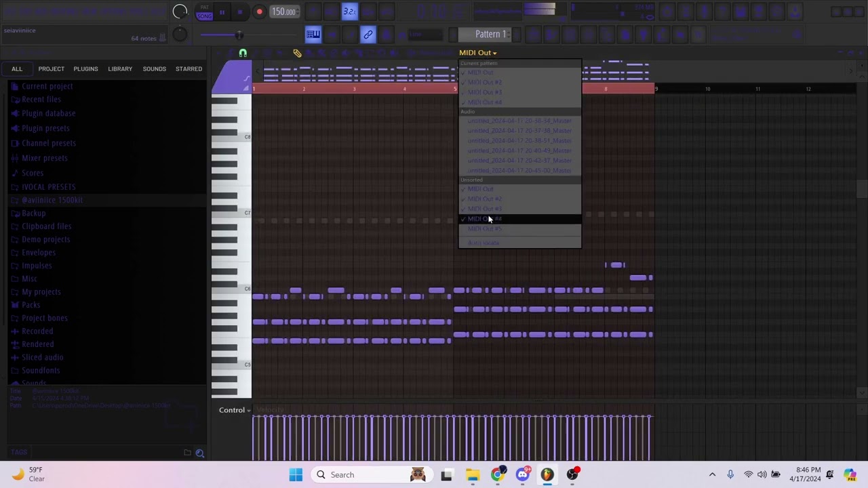This screenshot has height=488, width=868.
Task: Open the Scores folder in browser
Action: 32,173
